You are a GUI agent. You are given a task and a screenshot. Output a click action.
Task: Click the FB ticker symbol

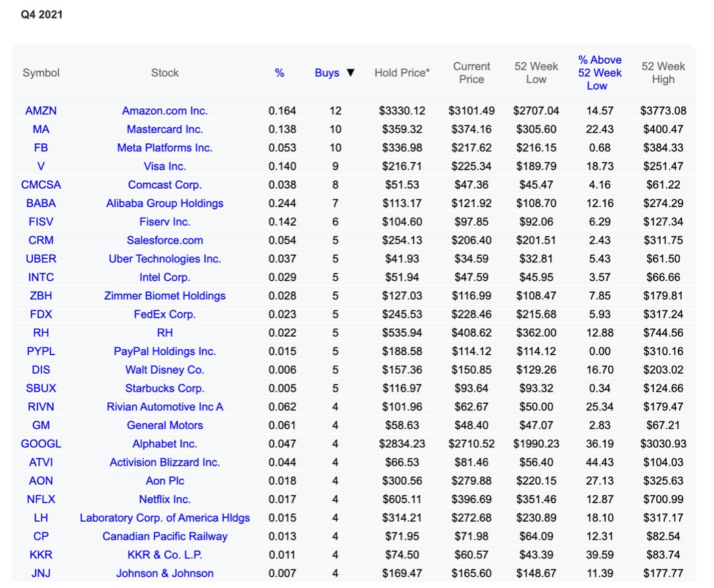point(41,147)
